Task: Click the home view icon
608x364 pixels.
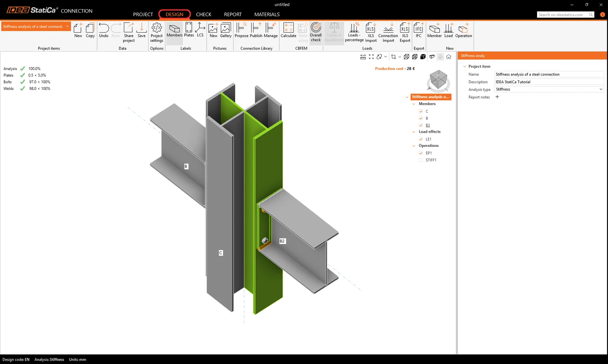Action: [x=449, y=57]
